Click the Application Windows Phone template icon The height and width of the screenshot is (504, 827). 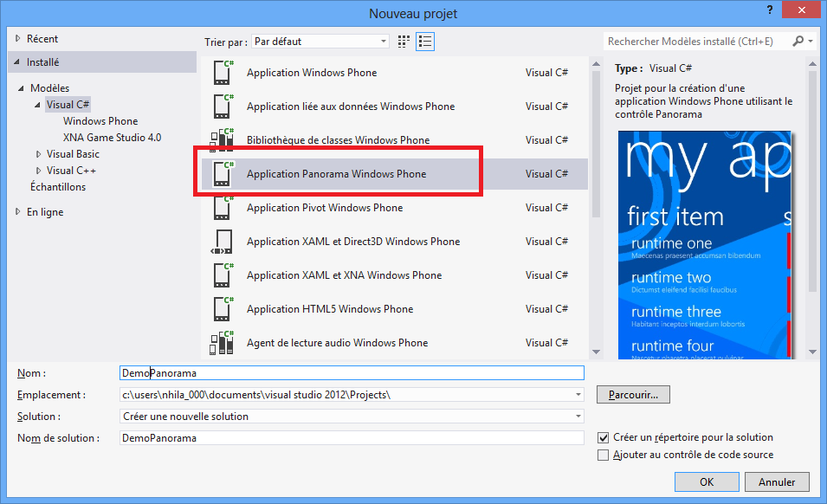click(x=222, y=73)
